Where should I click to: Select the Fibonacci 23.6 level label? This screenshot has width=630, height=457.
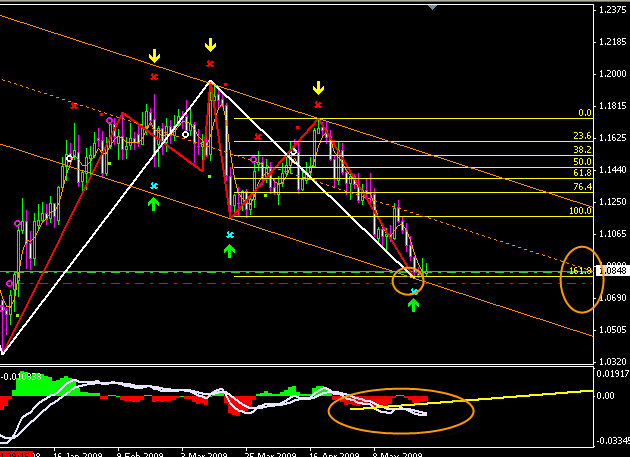[x=582, y=136]
